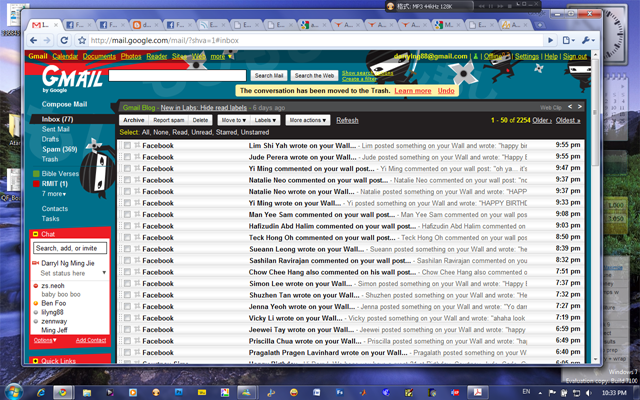Open the Move to dropdown

[x=234, y=120]
